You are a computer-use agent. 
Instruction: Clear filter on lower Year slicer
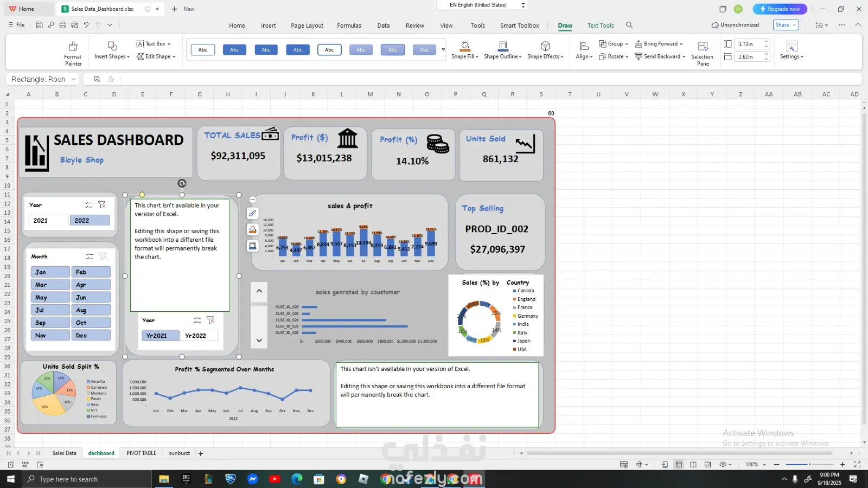click(x=210, y=320)
